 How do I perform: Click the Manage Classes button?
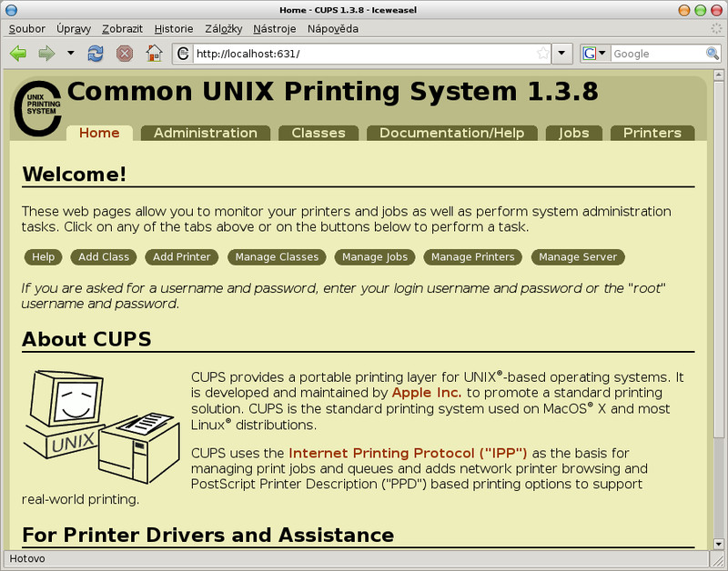[277, 257]
